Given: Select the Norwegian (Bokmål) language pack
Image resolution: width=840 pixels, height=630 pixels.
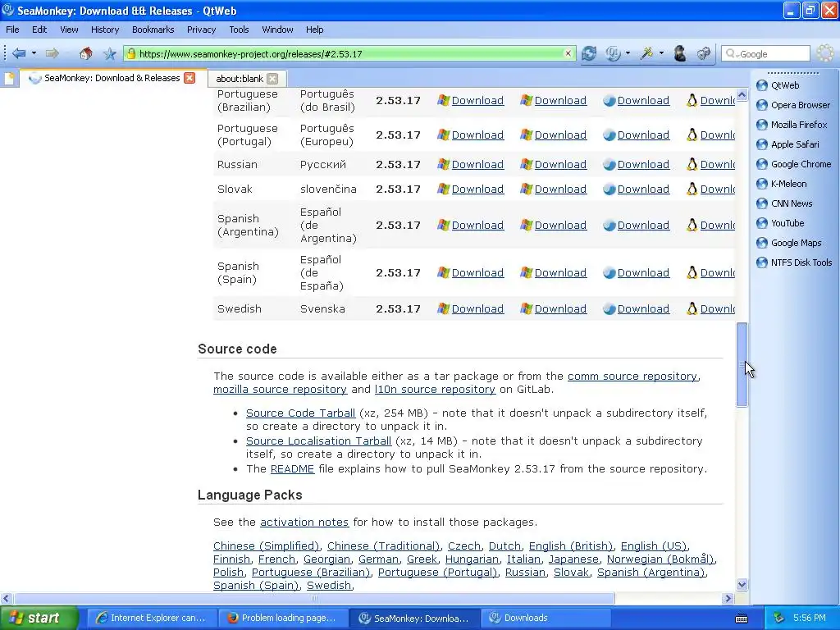Looking at the screenshot, I should pyautogui.click(x=660, y=559).
